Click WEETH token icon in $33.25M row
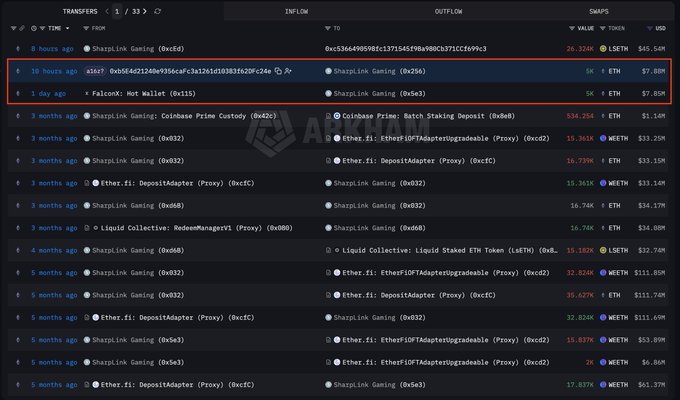 click(603, 138)
